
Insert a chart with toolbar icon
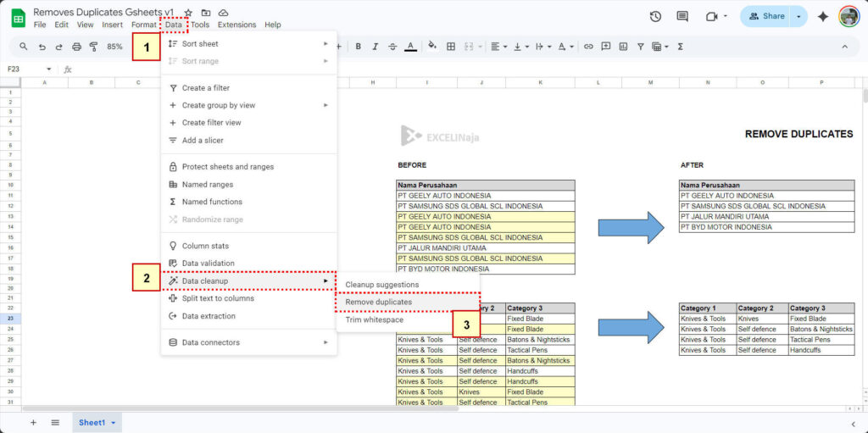pos(623,47)
